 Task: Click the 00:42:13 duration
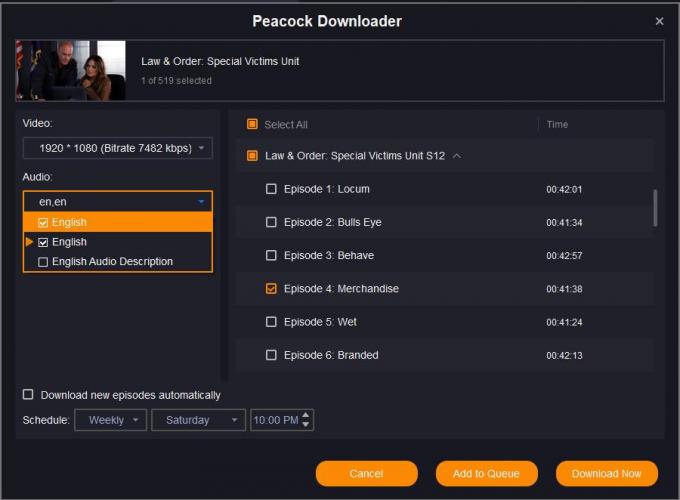(x=564, y=356)
